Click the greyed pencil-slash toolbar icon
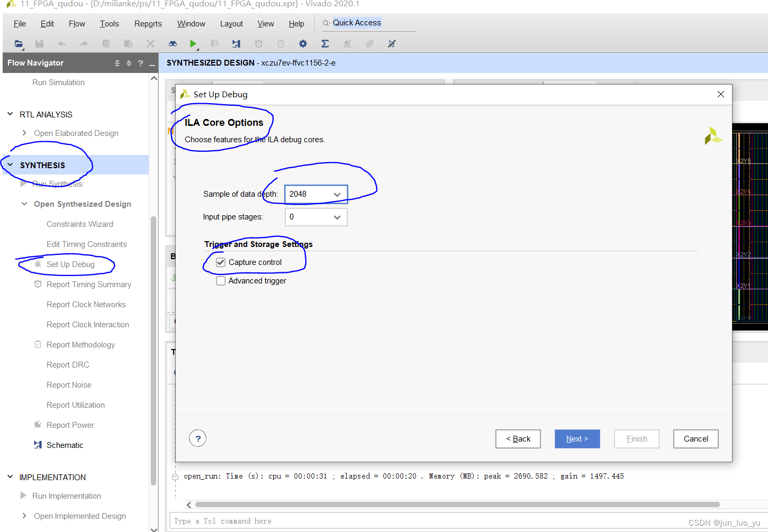This screenshot has height=532, width=768. [347, 44]
